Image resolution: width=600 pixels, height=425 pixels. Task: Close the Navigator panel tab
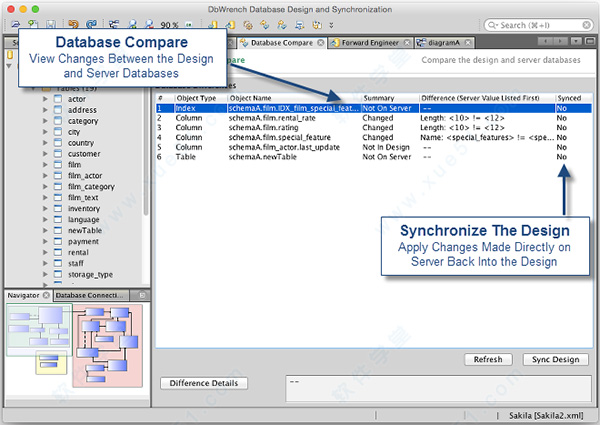tap(46, 295)
